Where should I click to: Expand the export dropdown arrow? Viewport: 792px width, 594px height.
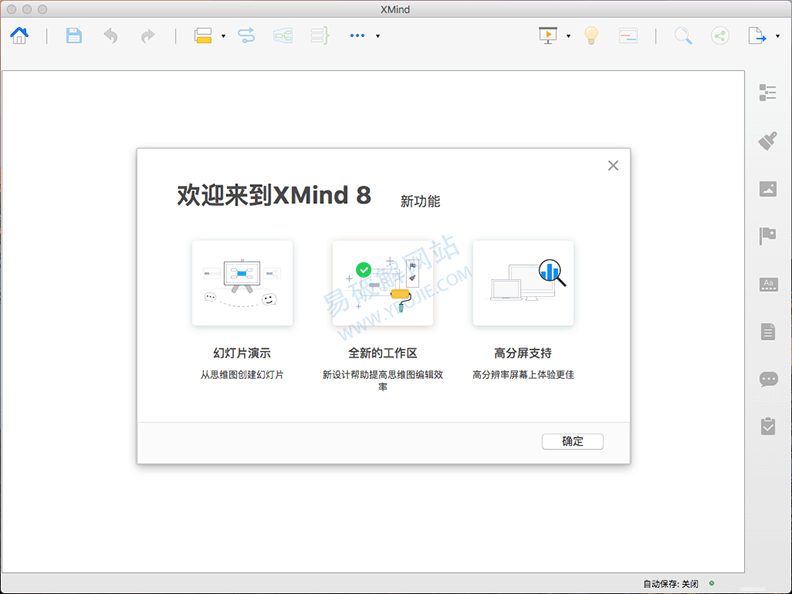pyautogui.click(x=777, y=36)
